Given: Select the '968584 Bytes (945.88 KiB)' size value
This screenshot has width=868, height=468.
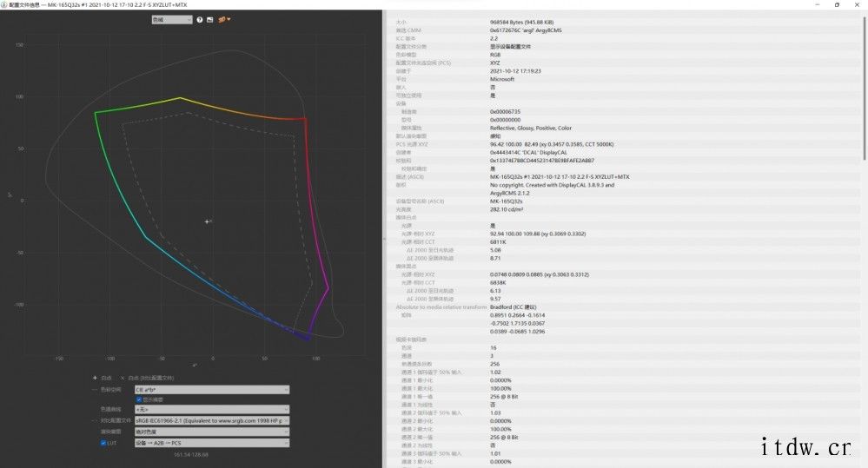Looking at the screenshot, I should pyautogui.click(x=521, y=23).
